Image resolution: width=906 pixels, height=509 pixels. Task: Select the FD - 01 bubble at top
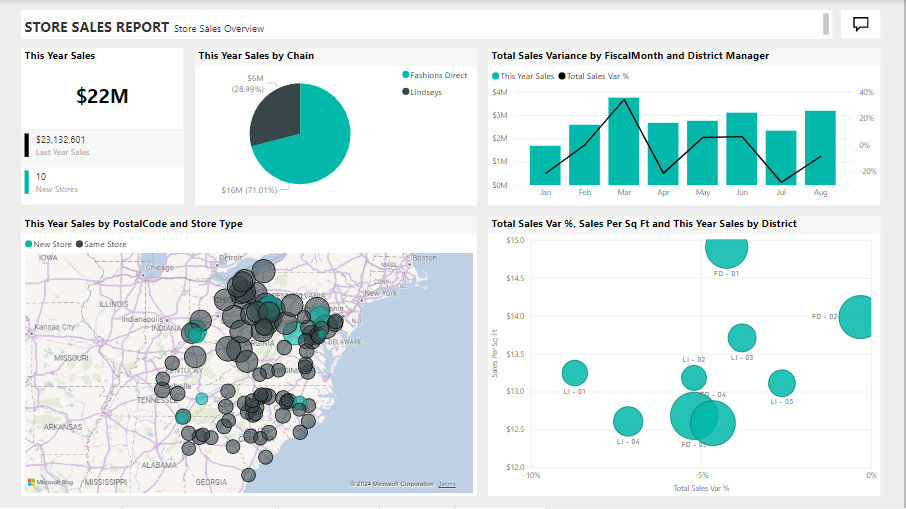(x=726, y=250)
